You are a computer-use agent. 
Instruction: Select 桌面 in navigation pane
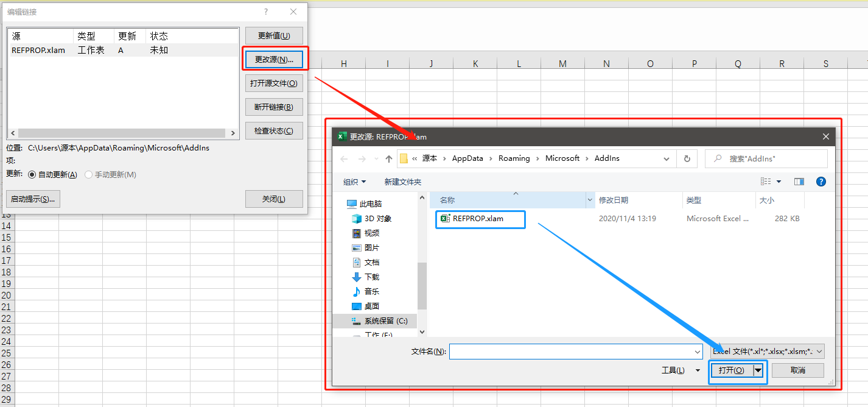[x=366, y=306]
